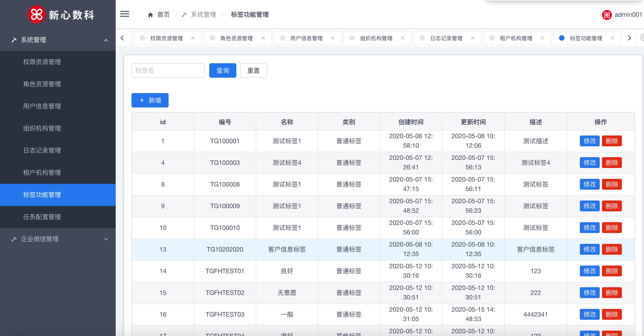Click the 查询 search button
The width and height of the screenshot is (644, 336).
point(223,70)
